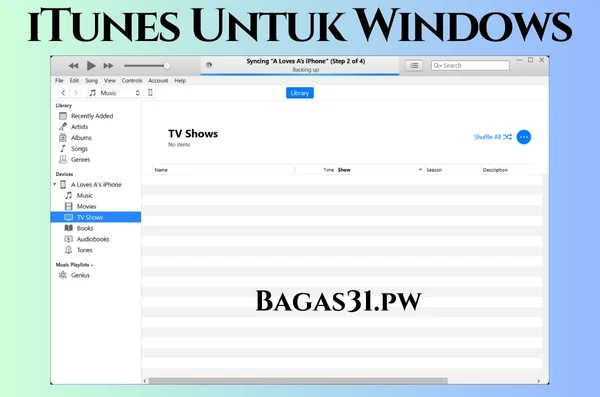Click the horizontal scrollbar thumb

[x=298, y=381]
